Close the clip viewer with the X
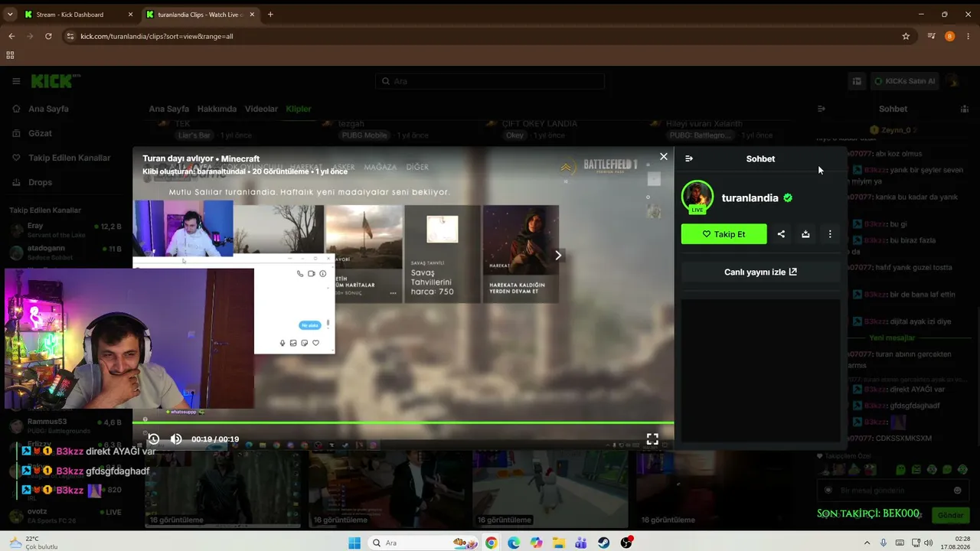This screenshot has width=980, height=551. 664,156
